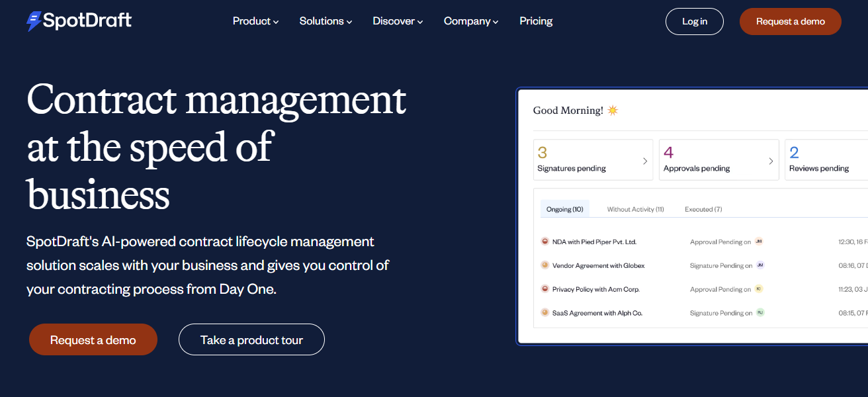Click signer avatar on Vendor Agreement row
This screenshot has height=397, width=868.
760,265
